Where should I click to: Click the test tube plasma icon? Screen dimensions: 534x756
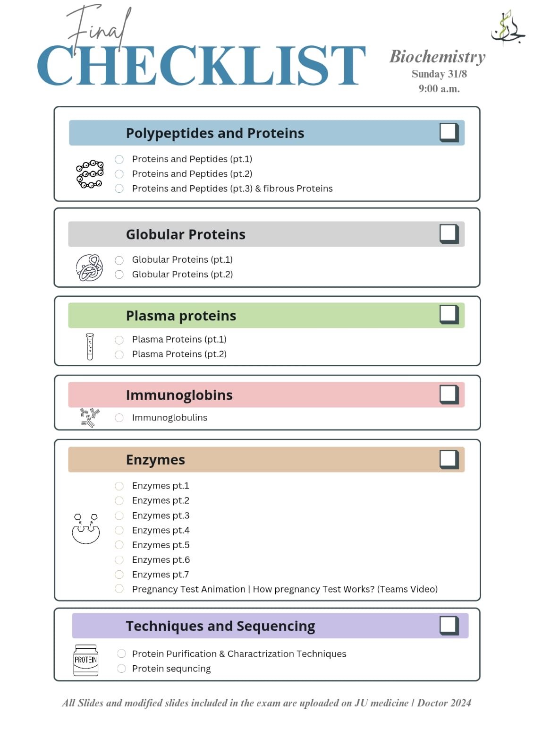(x=90, y=346)
